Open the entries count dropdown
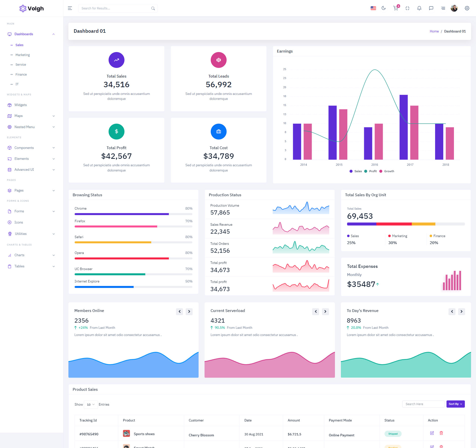Viewport: 476px width, 448px height. point(91,404)
